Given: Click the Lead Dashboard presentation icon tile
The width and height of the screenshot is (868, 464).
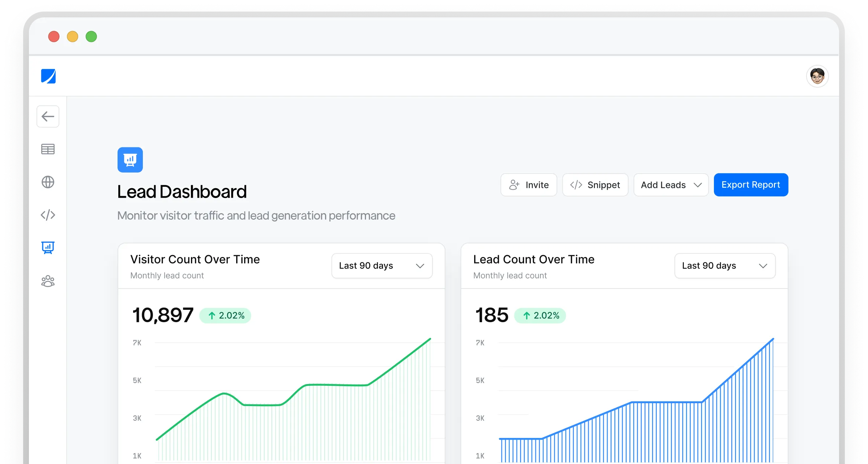Looking at the screenshot, I should [130, 160].
